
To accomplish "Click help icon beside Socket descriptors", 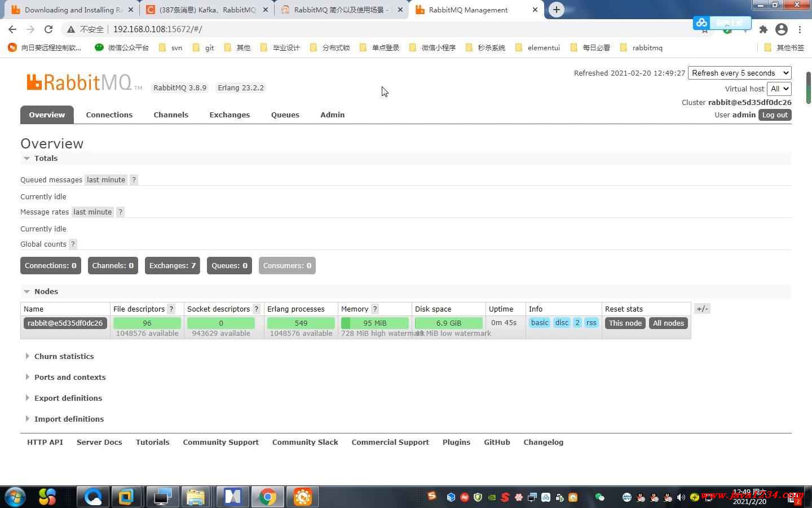I will tap(257, 309).
